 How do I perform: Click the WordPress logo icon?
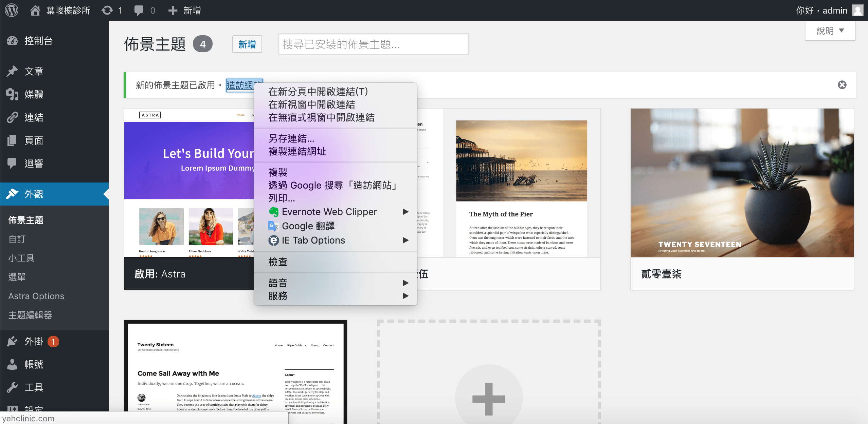(x=12, y=10)
